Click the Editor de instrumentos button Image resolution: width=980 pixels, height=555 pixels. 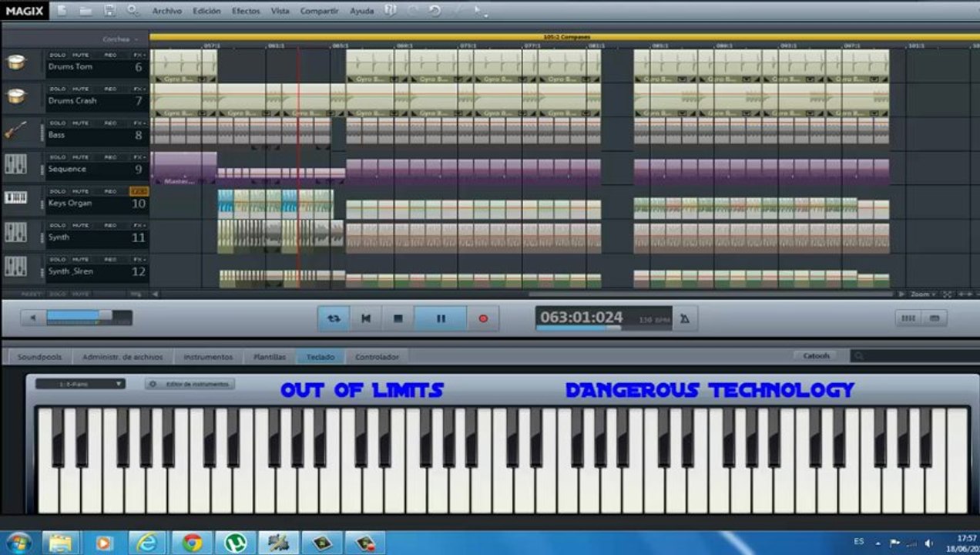pos(190,383)
